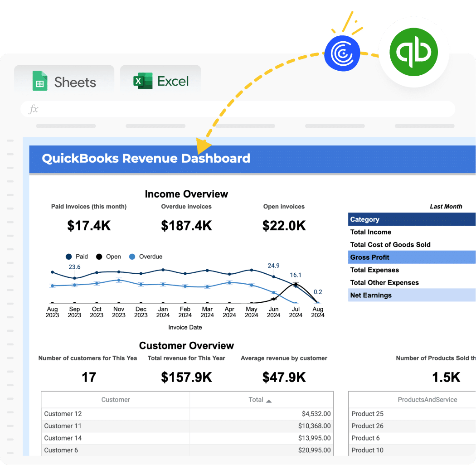Click the $22.0K open invoices value
Viewport: 476px width, 465px height.
coord(284,226)
